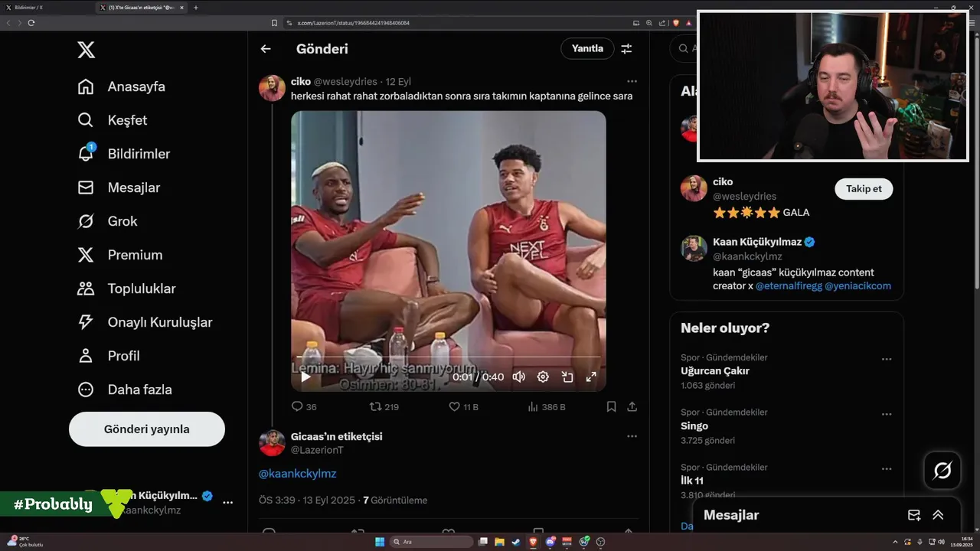
Task: Reply to ciko's post (36)
Action: [304, 407]
